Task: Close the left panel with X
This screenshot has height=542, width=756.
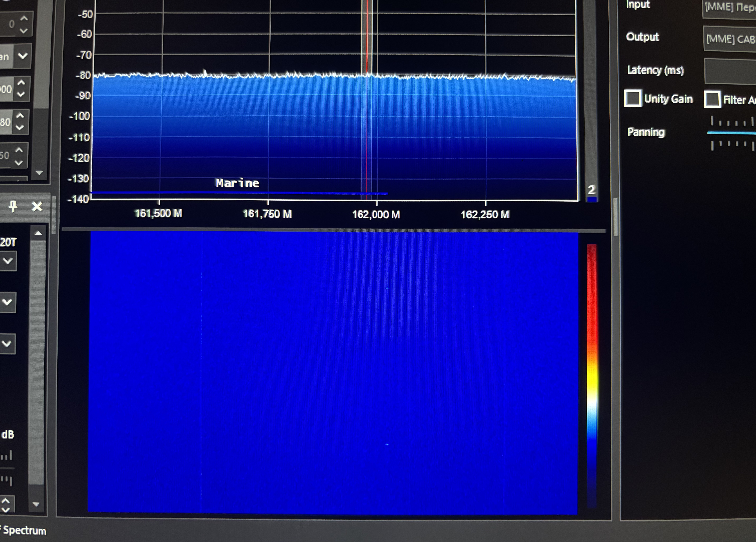Action: [x=37, y=207]
